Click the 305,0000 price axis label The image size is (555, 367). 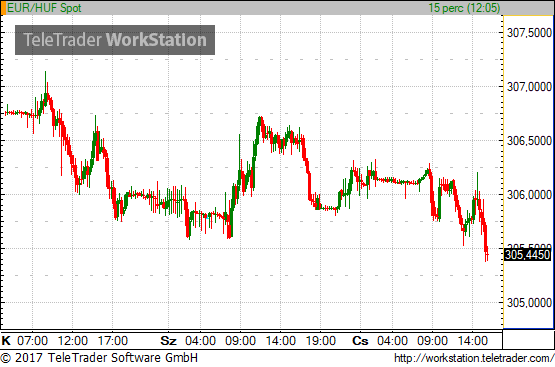[529, 303]
